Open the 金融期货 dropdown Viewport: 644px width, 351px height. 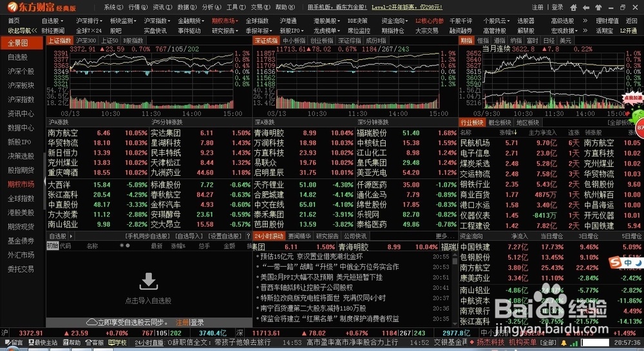tap(191, 21)
